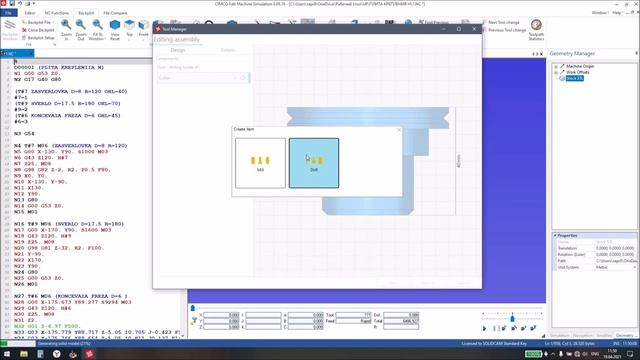The image size is (640, 360).
Task: Click the Tool number field
Action: tap(353, 315)
